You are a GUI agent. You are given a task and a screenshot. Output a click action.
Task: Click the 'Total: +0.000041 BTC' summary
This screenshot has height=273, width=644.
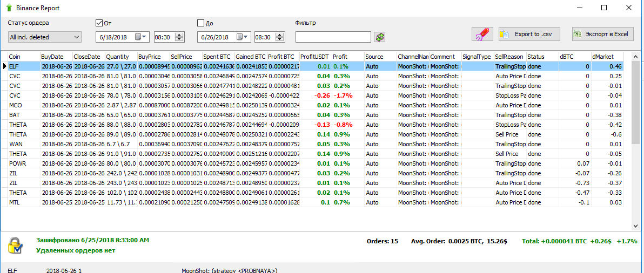tap(554, 241)
